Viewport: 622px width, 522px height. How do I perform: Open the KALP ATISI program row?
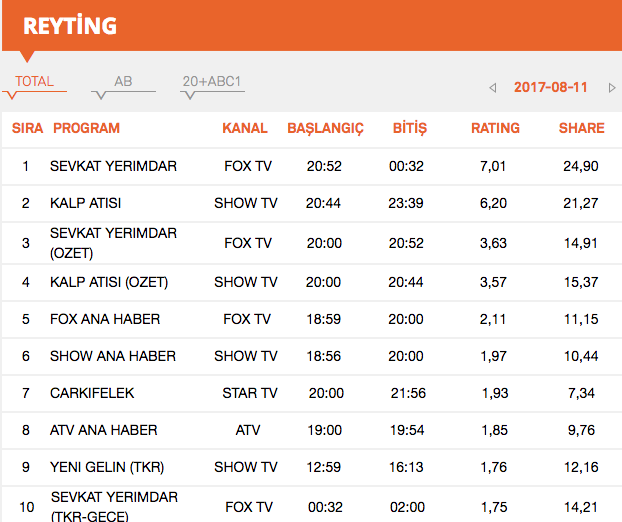click(86, 203)
